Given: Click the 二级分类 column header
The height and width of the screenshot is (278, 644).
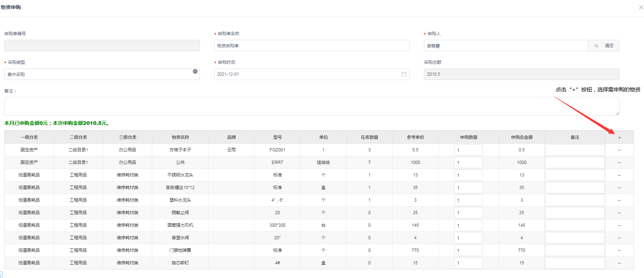Looking at the screenshot, I should point(78,137).
